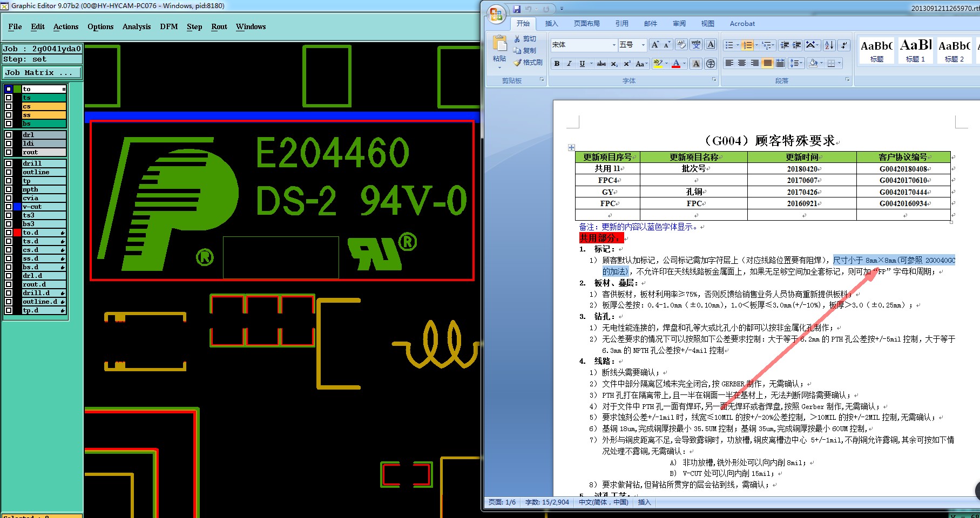The height and width of the screenshot is (518, 980).
Task: Apply character shading gray A icon
Action: [x=697, y=64]
